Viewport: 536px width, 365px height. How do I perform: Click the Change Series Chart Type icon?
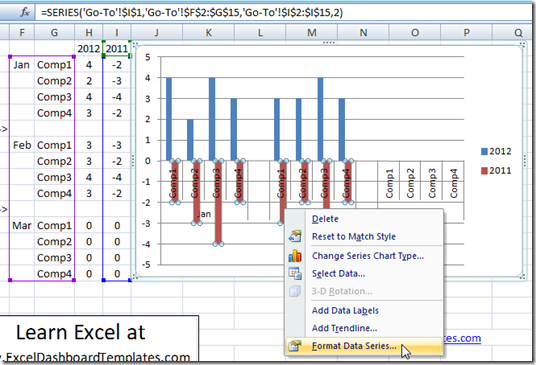[x=295, y=256]
